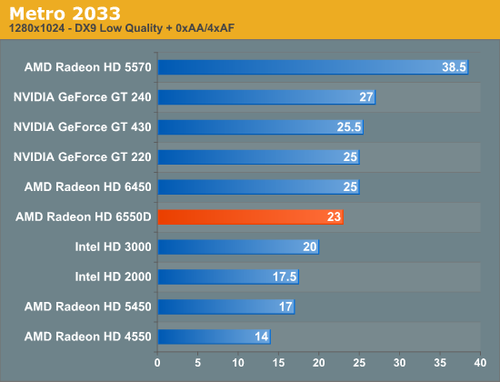Select the AMD Radeon HD 5450 label

(x=88, y=307)
